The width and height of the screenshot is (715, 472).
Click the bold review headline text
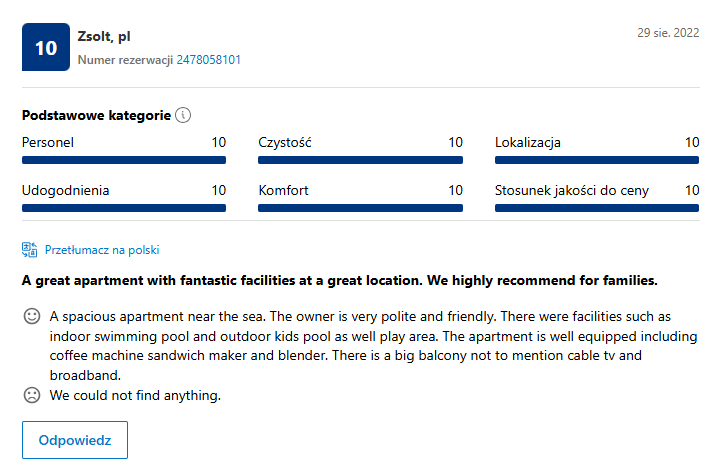(x=339, y=279)
